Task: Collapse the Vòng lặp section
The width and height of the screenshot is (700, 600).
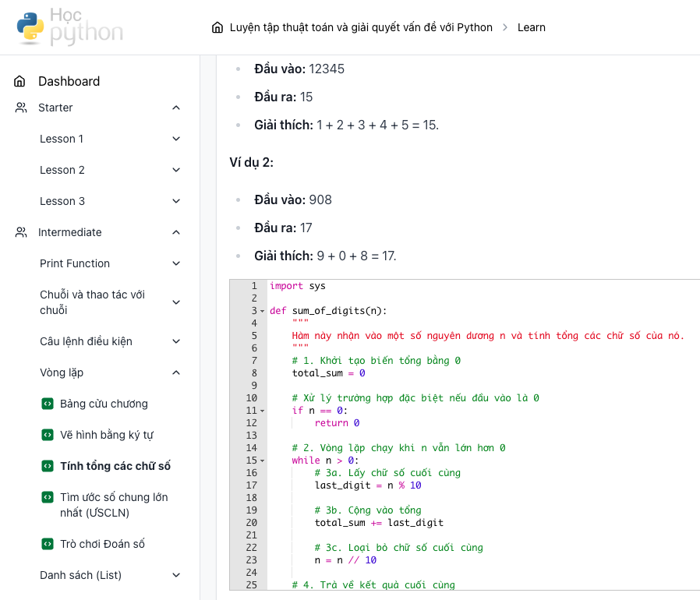Action: point(176,372)
